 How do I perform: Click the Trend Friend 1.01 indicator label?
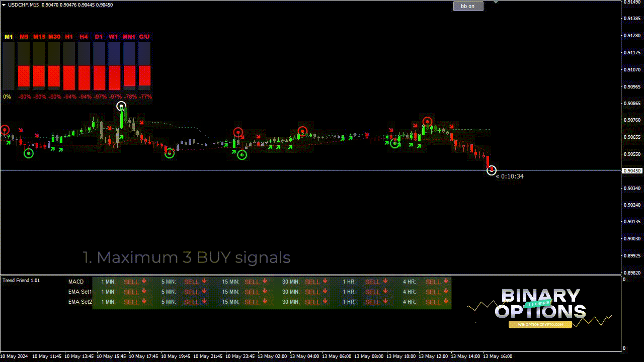coord(21,280)
